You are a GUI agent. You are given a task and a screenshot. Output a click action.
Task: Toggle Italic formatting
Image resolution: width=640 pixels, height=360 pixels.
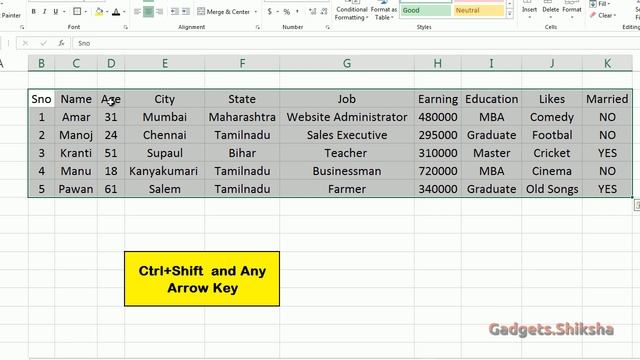(x=44, y=12)
